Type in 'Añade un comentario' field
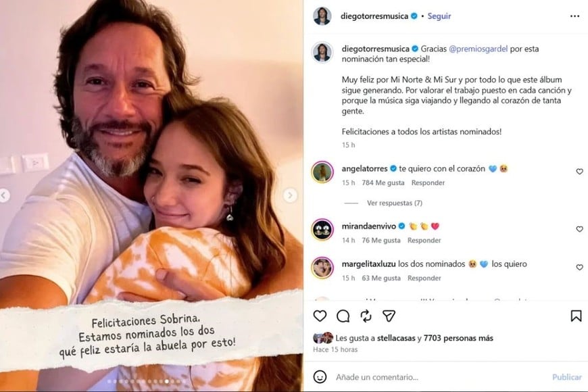 click(433, 377)
